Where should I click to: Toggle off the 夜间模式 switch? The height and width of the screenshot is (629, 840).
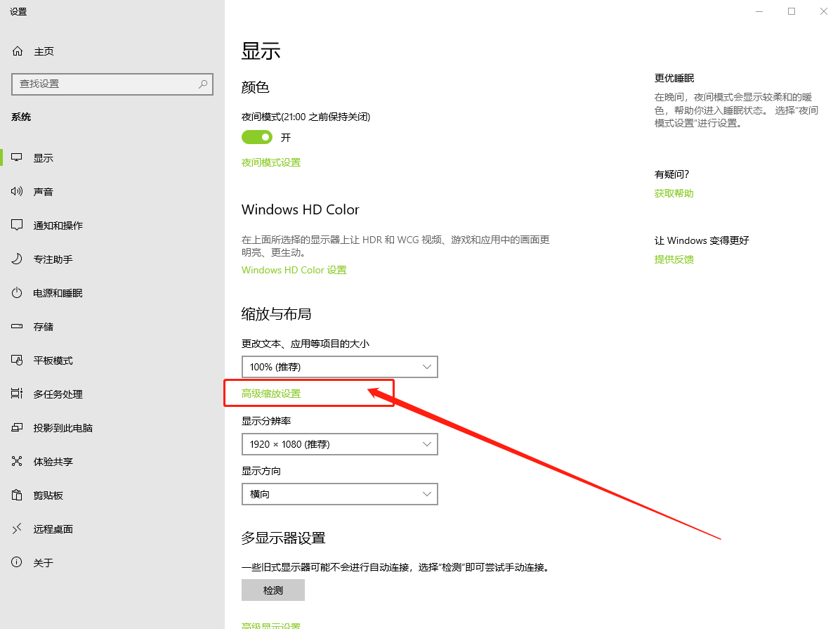click(x=256, y=137)
